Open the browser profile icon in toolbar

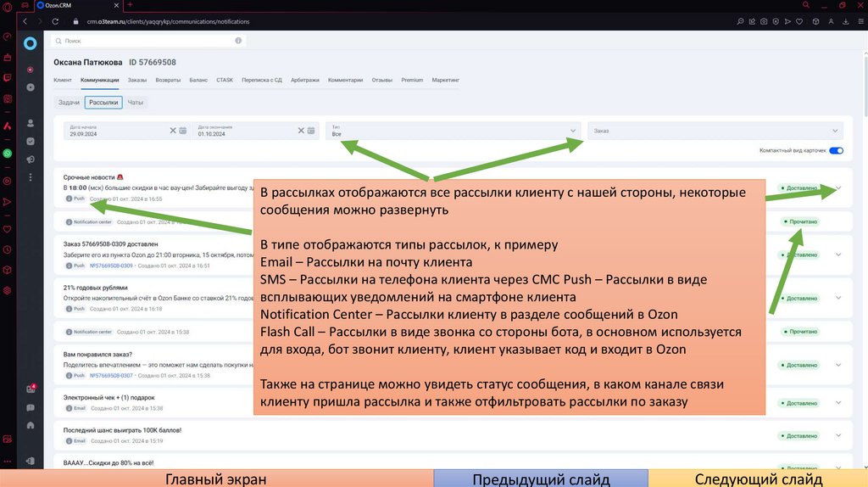tap(831, 21)
